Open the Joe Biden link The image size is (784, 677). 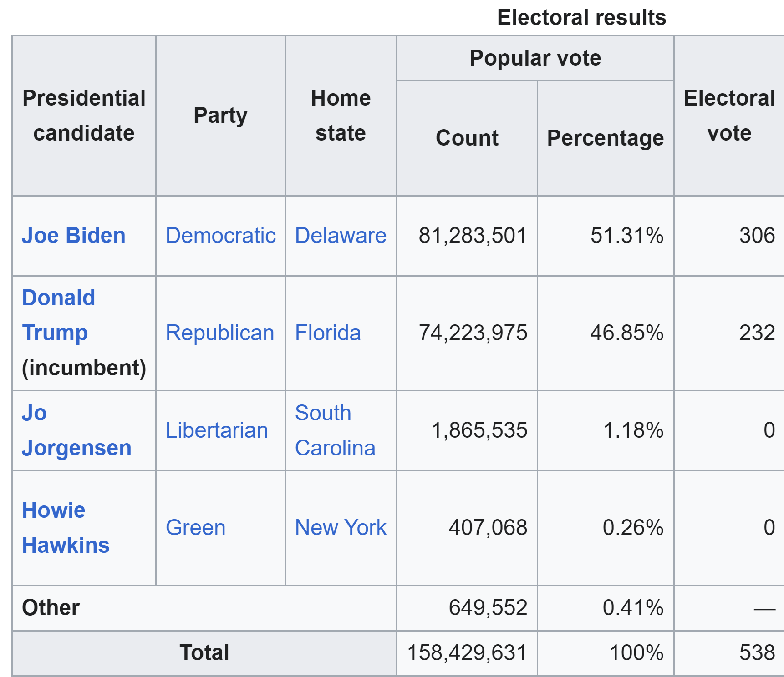point(73,236)
